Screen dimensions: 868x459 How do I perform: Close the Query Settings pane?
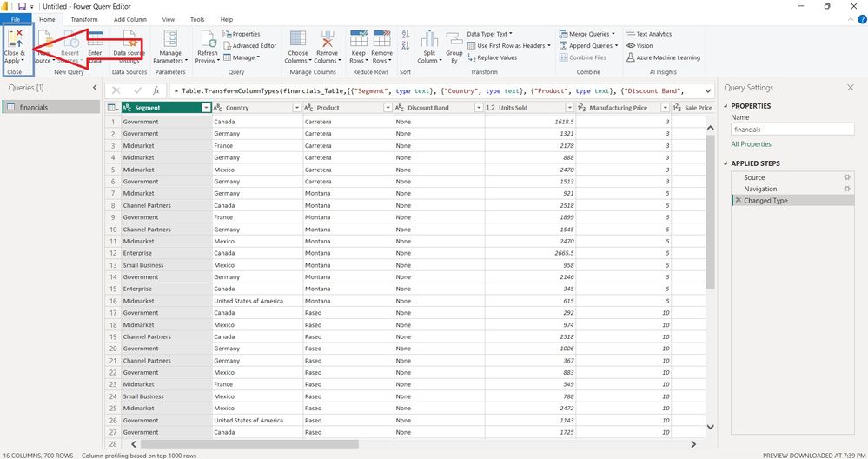pos(851,88)
